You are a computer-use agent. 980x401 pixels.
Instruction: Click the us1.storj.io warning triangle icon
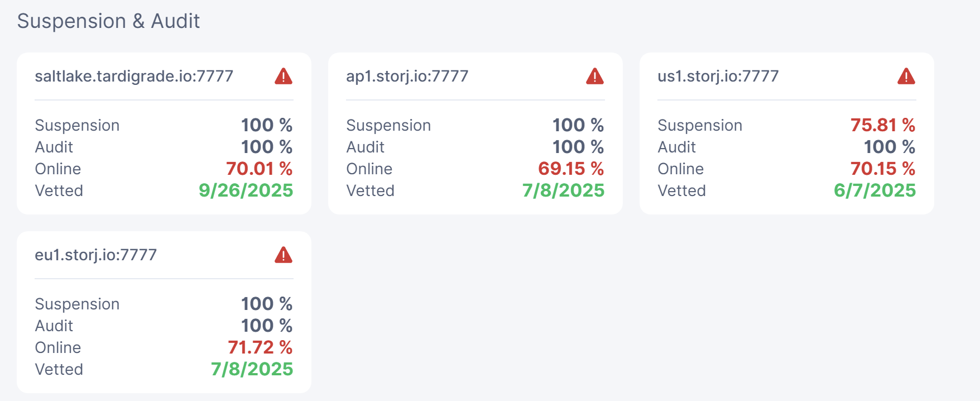coord(906,77)
